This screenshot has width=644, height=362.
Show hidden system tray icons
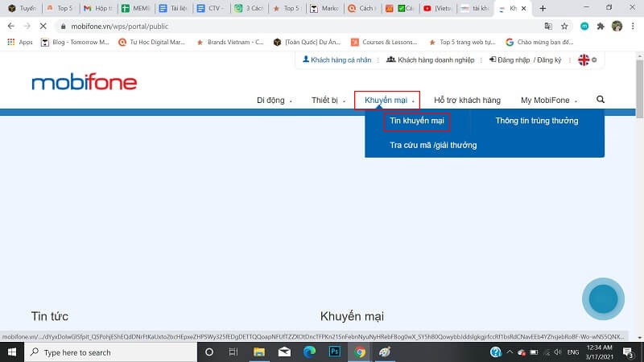coord(510,352)
